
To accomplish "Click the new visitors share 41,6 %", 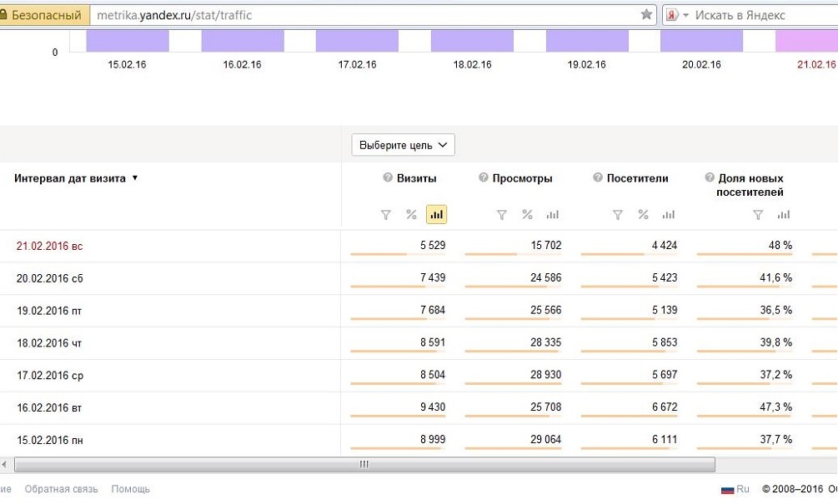I will [x=776, y=277].
